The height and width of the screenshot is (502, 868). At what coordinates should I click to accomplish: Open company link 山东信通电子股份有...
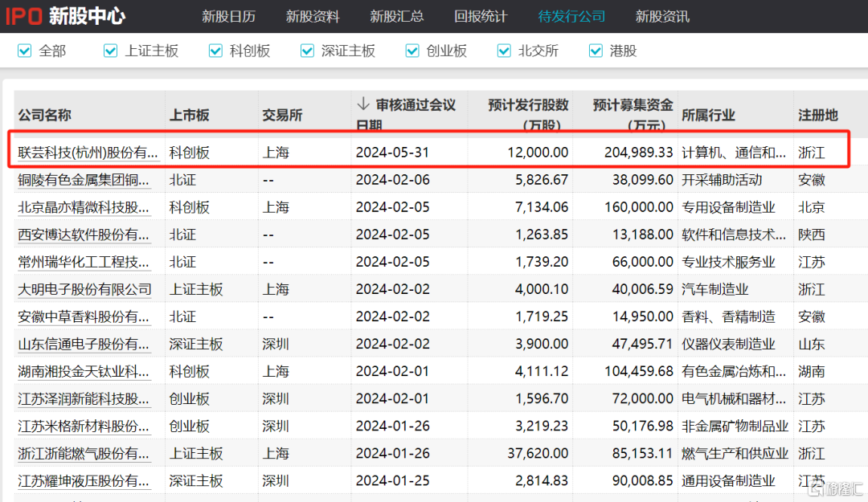tap(84, 345)
